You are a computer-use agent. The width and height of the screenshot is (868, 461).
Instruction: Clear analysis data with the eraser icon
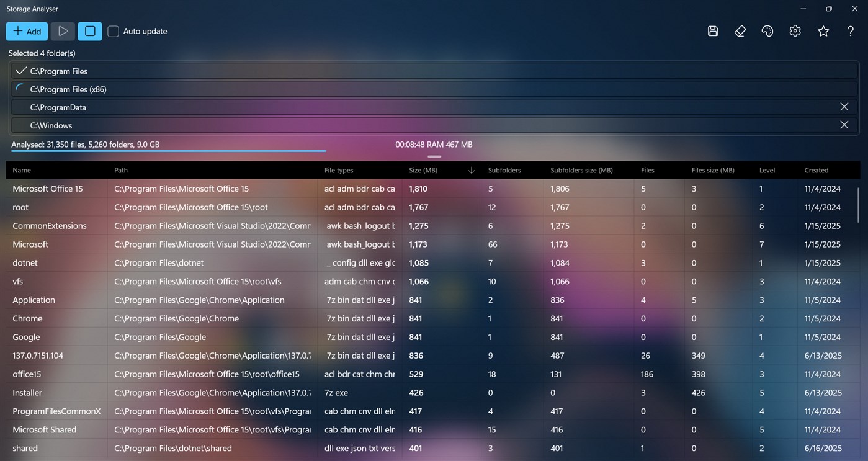click(740, 30)
